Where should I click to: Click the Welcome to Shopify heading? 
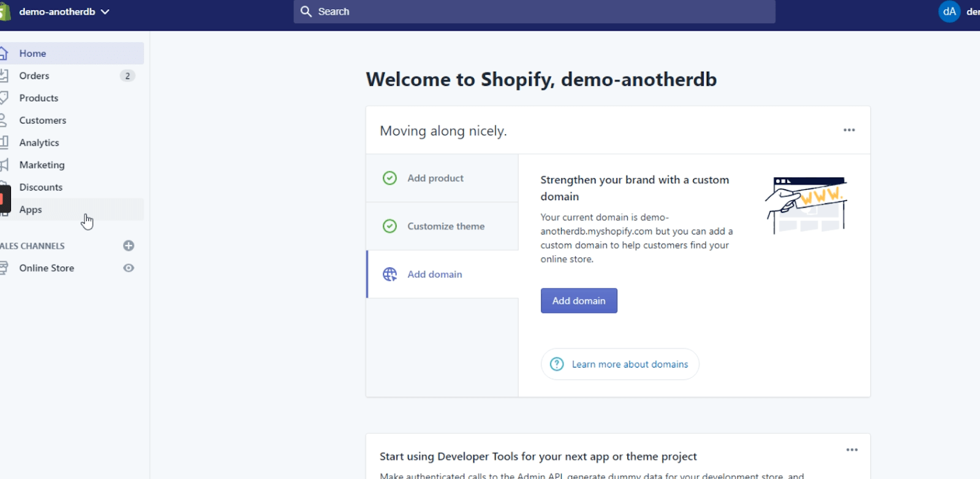coord(541,80)
